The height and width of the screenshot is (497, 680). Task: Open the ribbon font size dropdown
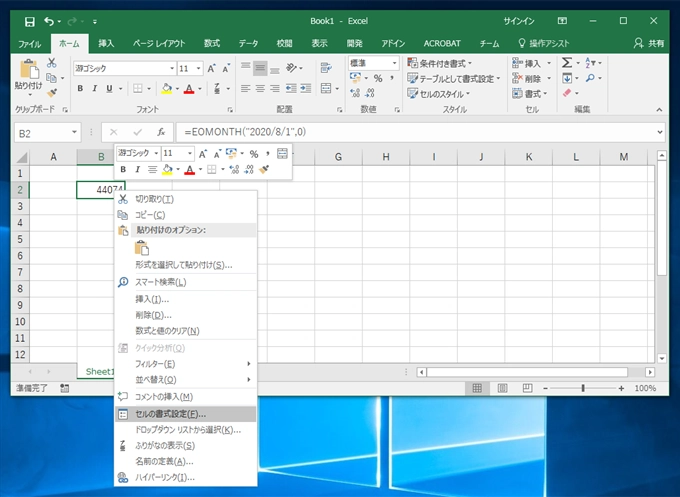[x=198, y=69]
